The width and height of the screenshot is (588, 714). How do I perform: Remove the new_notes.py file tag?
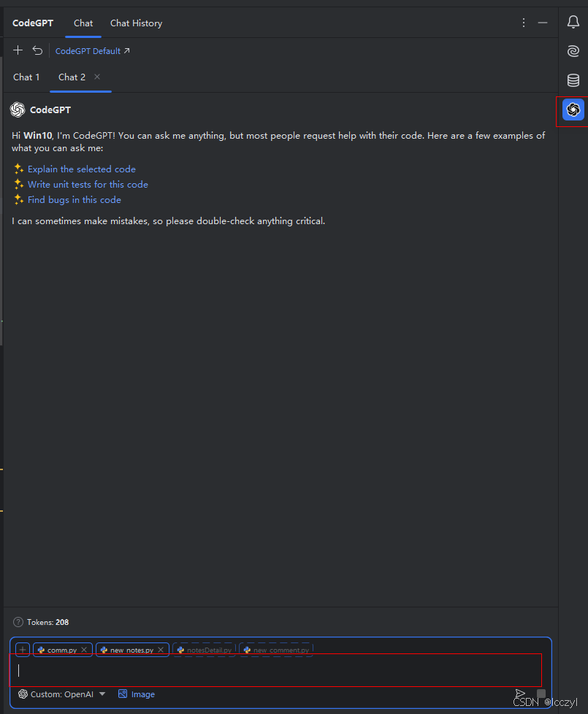click(161, 650)
